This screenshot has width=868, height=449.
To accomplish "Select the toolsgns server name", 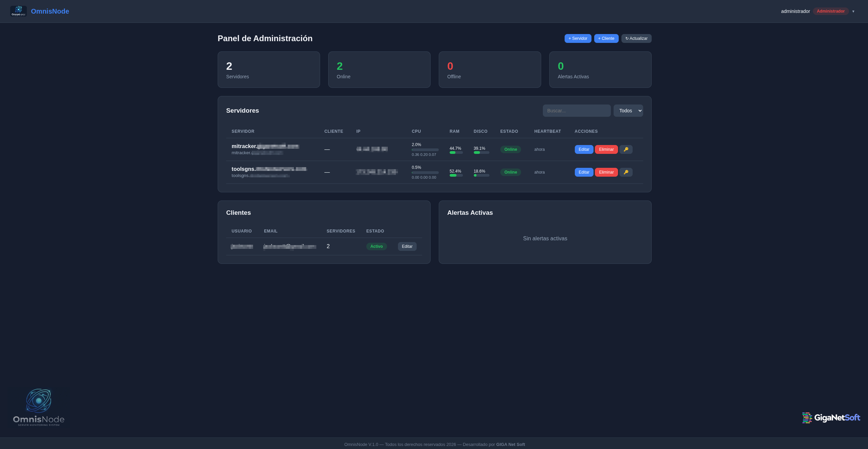I will pos(269,169).
